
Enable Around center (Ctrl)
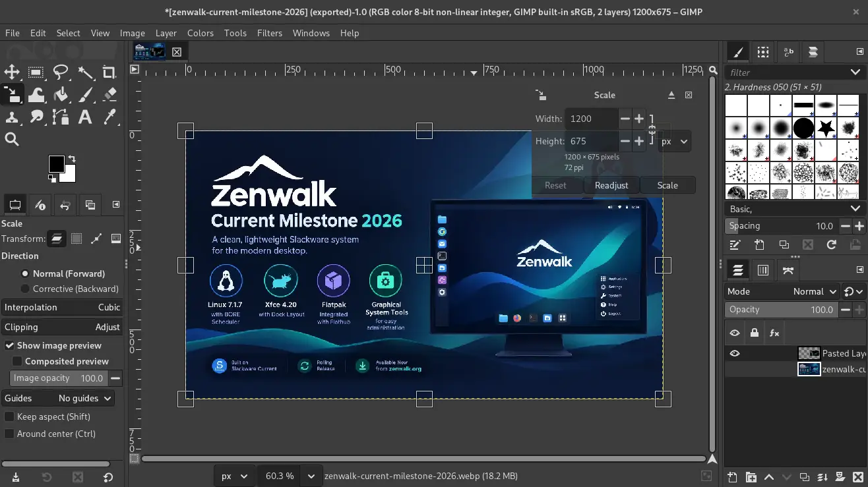pyautogui.click(x=50, y=434)
